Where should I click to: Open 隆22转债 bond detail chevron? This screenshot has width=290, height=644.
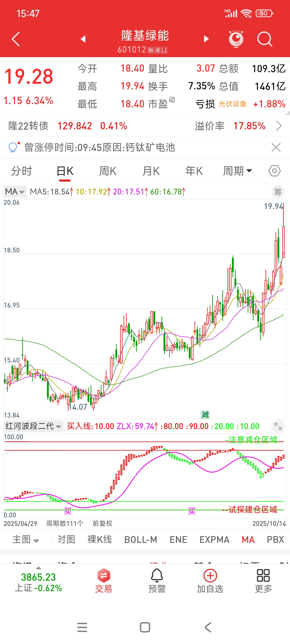point(279,126)
